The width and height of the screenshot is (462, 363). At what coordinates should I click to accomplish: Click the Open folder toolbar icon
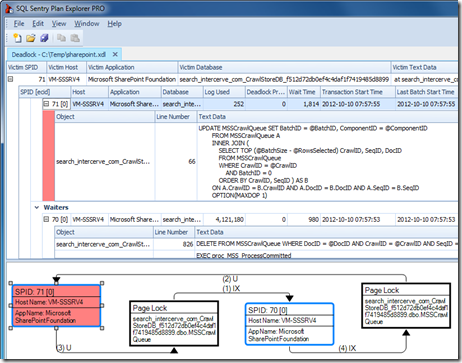[x=31, y=38]
